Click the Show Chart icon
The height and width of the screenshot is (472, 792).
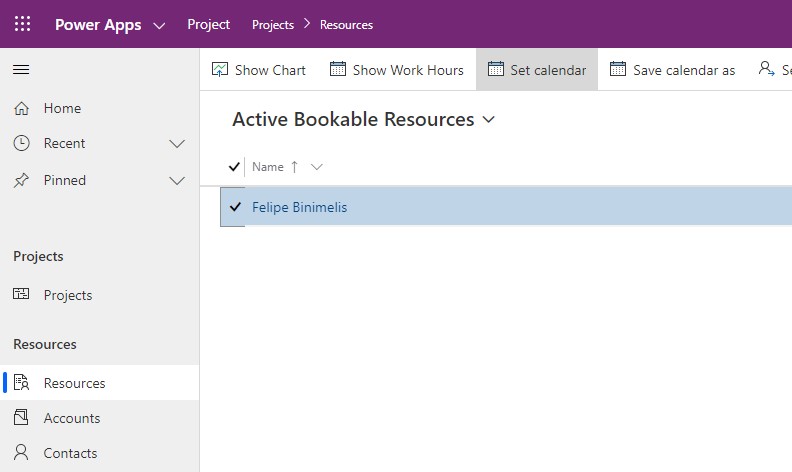click(220, 69)
